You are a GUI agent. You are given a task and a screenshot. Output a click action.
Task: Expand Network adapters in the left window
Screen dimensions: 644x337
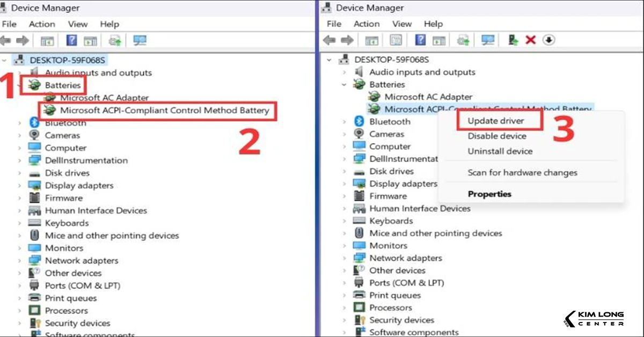tap(20, 261)
